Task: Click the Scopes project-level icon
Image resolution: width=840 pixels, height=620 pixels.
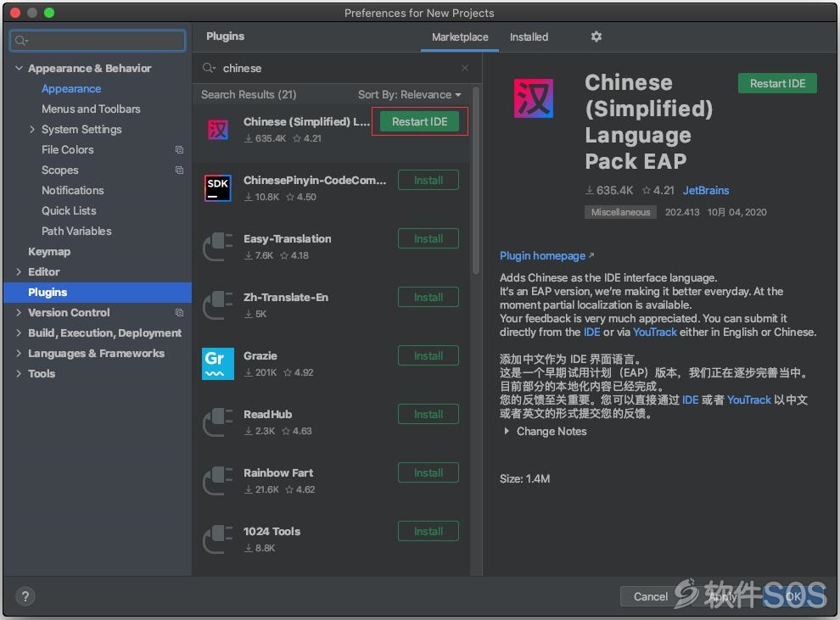Action: click(180, 170)
